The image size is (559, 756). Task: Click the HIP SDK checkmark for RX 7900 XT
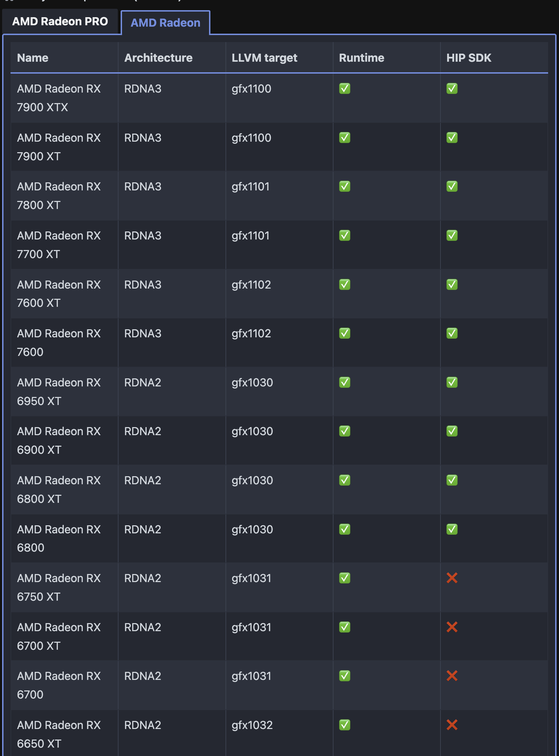click(452, 138)
